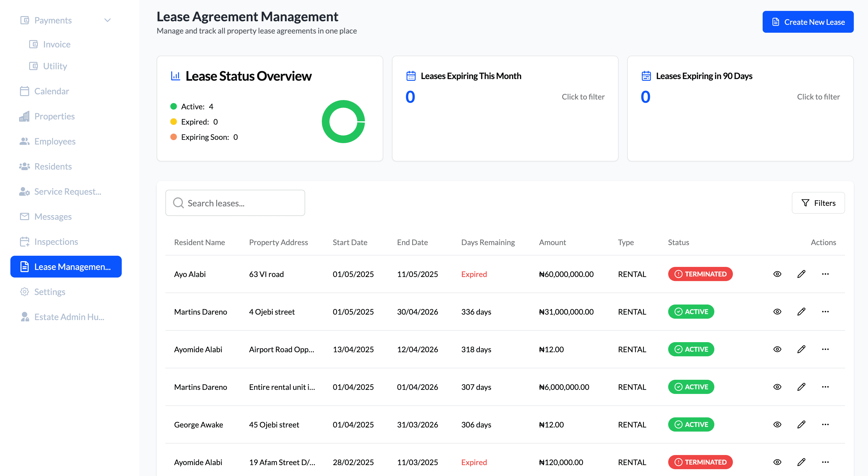Image resolution: width=868 pixels, height=476 pixels.
Task: Select the Messages envelope icon
Action: point(24,216)
